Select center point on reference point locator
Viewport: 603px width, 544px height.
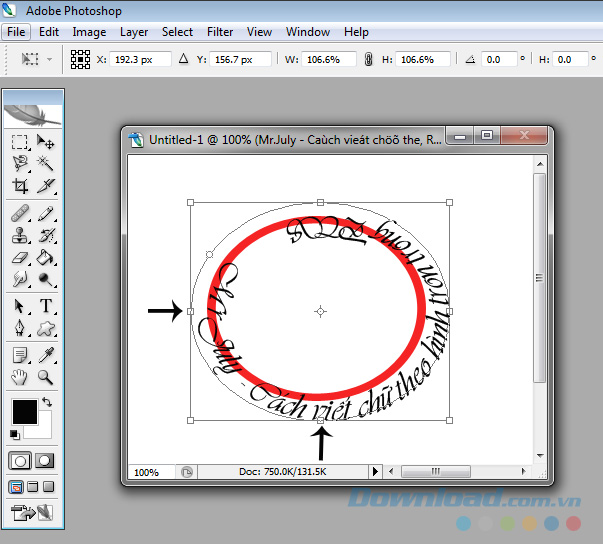click(x=80, y=60)
